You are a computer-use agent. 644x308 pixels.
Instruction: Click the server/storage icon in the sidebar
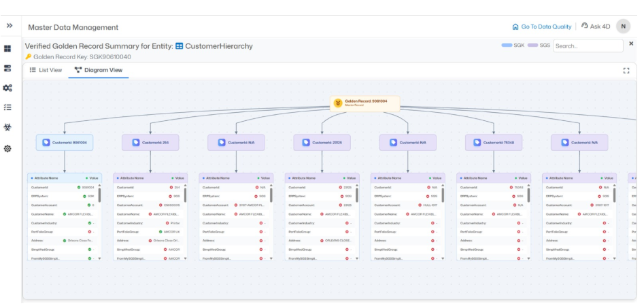point(8,69)
